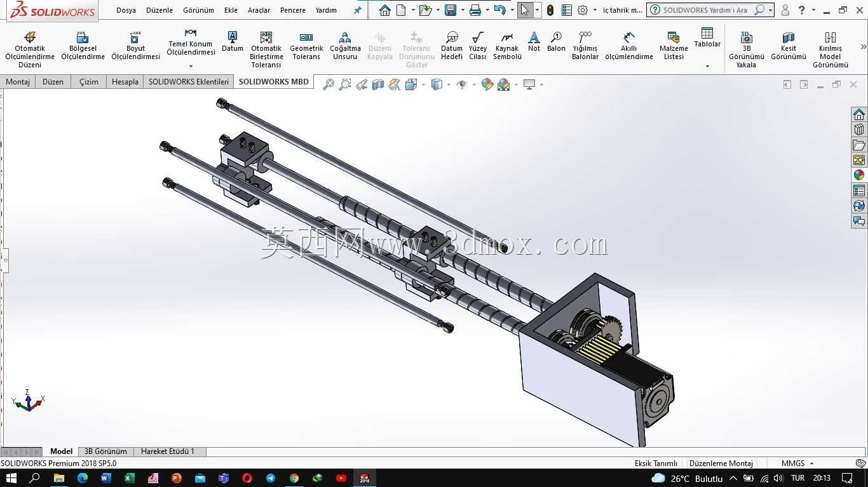Click the Apply Scene icon

[x=504, y=84]
